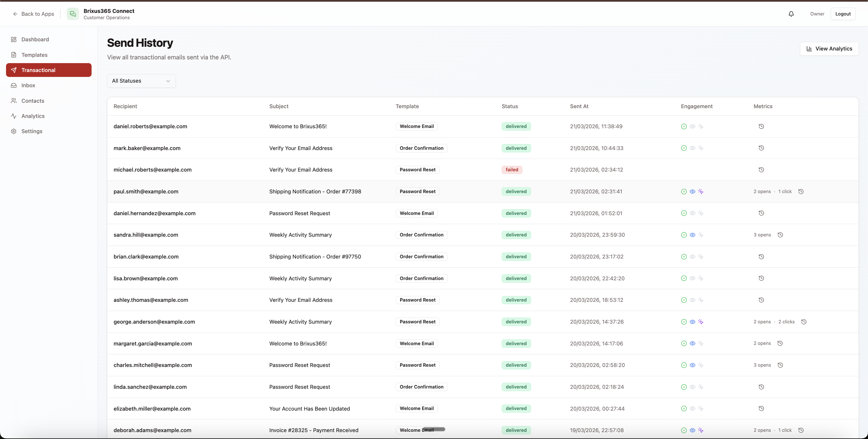This screenshot has width=868, height=439.
Task: Open history icon for sandra.hill row
Action: (x=780, y=235)
